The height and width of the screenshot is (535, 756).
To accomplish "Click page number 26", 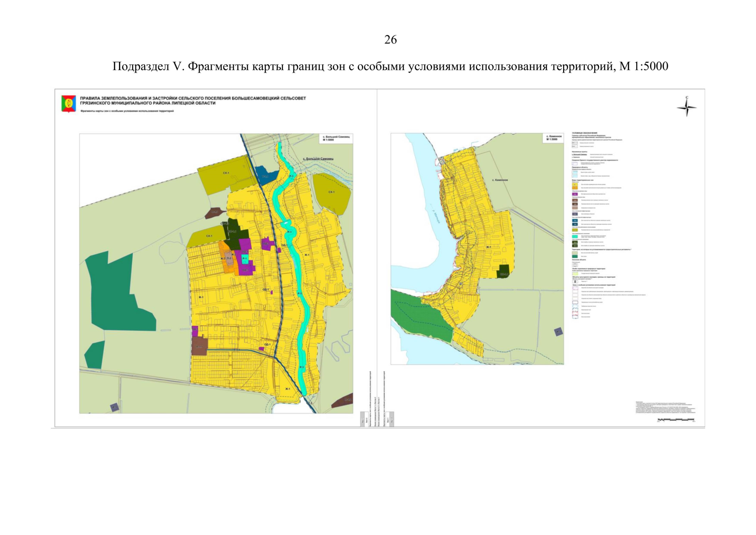I will pyautogui.click(x=390, y=40).
